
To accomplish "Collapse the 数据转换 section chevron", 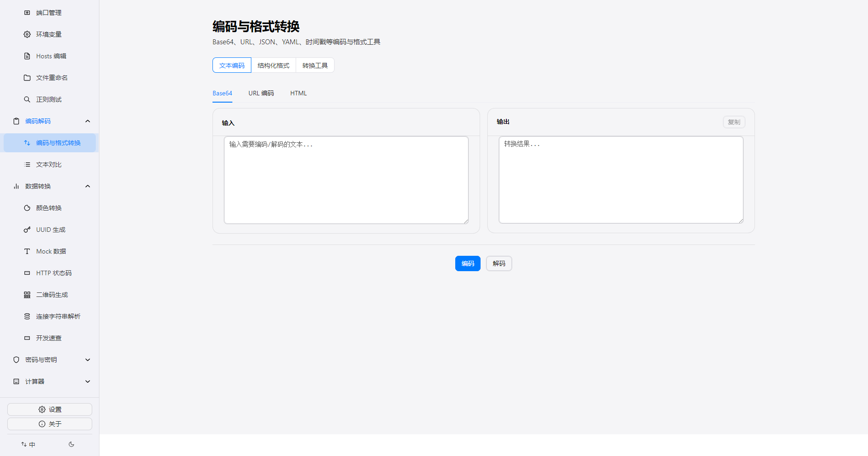I will click(88, 186).
